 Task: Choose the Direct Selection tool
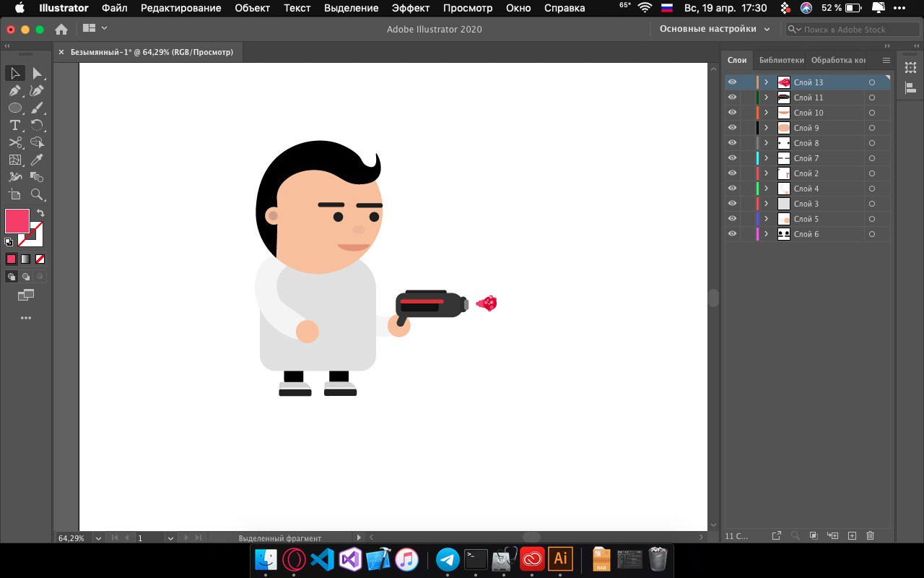point(38,74)
